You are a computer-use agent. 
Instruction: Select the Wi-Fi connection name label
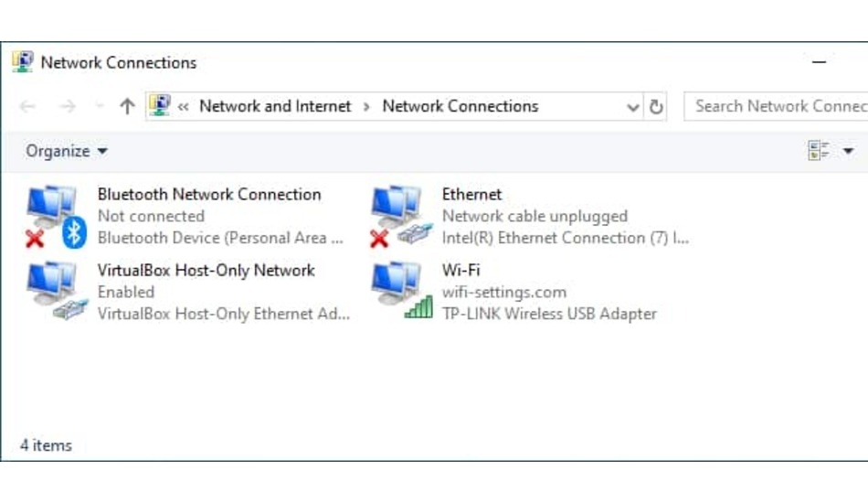(x=460, y=271)
